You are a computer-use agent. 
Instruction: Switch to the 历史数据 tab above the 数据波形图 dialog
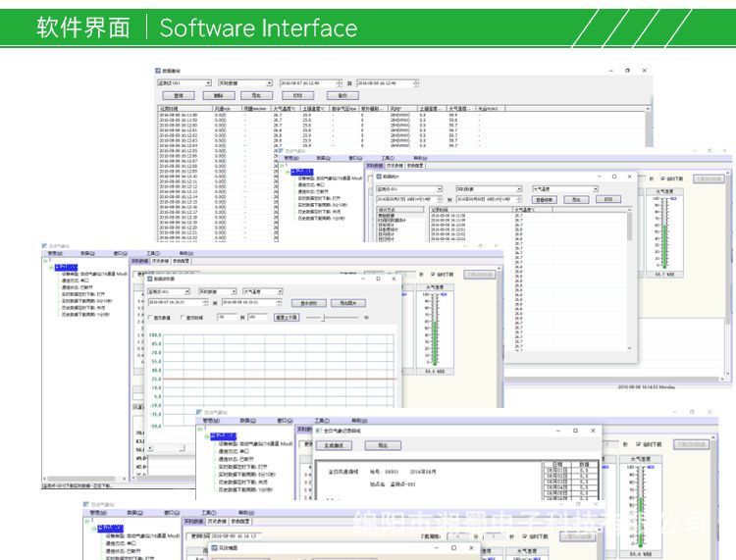(161, 261)
